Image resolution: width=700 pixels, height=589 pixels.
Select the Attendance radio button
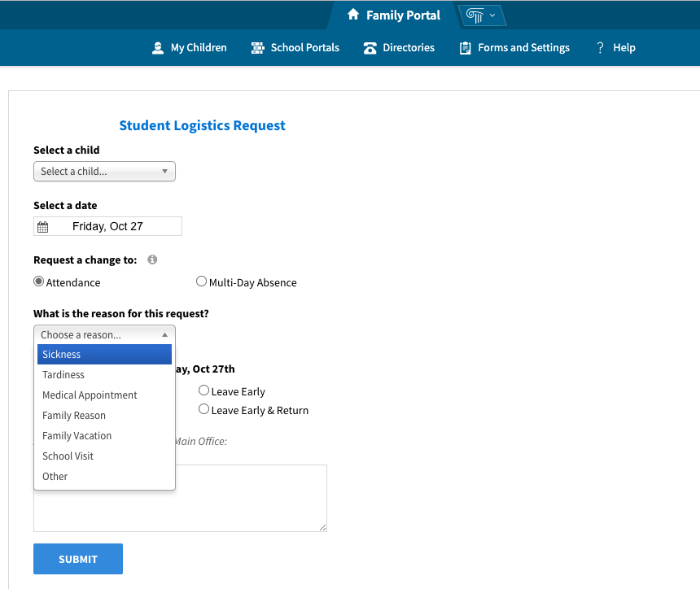click(x=39, y=281)
